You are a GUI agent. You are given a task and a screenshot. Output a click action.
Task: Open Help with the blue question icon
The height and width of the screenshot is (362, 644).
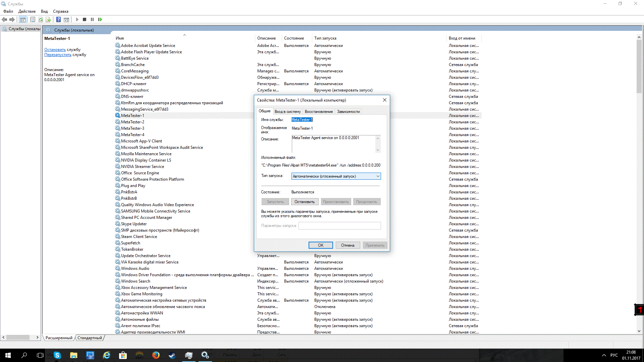pyautogui.click(x=58, y=19)
